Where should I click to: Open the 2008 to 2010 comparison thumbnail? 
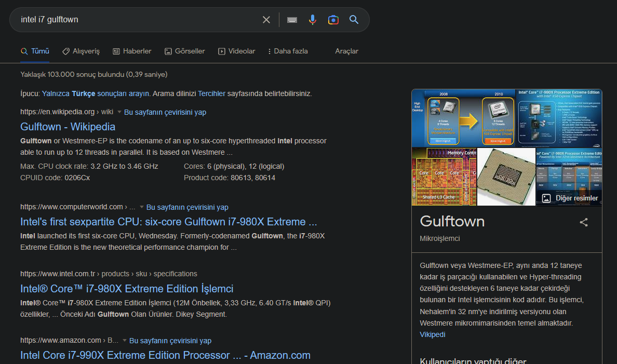[464, 118]
